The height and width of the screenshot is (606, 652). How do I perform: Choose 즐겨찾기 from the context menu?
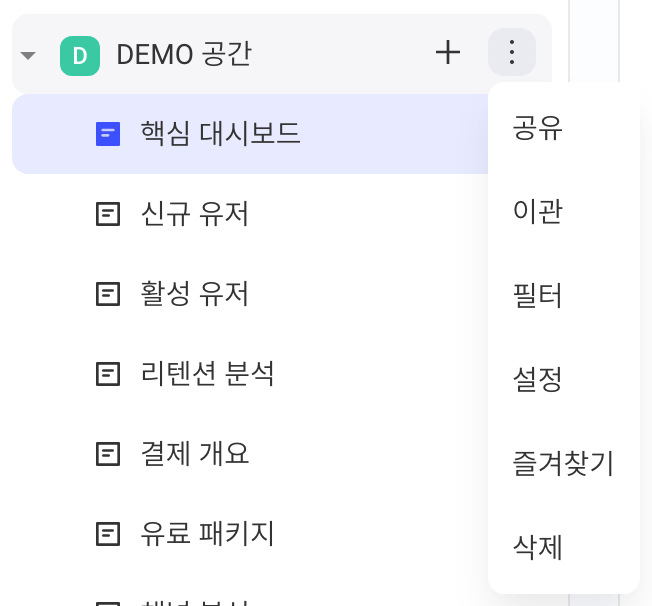coord(564,463)
